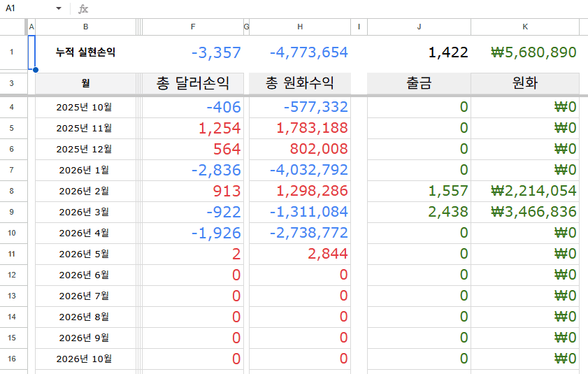The width and height of the screenshot is (588, 374).
Task: Open the Name box dropdown arrow
Action: point(59,8)
